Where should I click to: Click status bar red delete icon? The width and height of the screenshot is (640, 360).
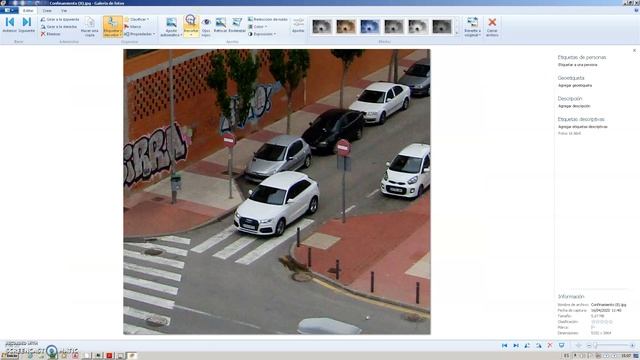[550, 345]
